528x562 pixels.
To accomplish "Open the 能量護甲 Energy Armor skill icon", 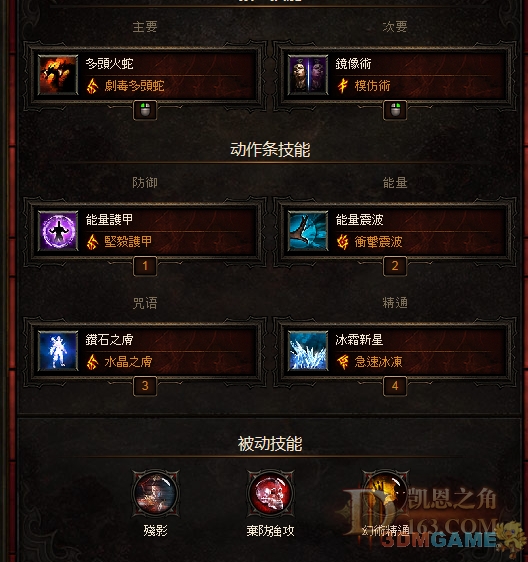I will (x=58, y=231).
